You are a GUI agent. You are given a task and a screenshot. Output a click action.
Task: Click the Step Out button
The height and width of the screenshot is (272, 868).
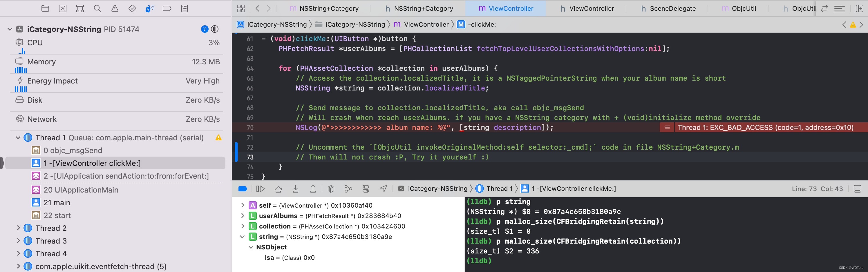coord(313,189)
